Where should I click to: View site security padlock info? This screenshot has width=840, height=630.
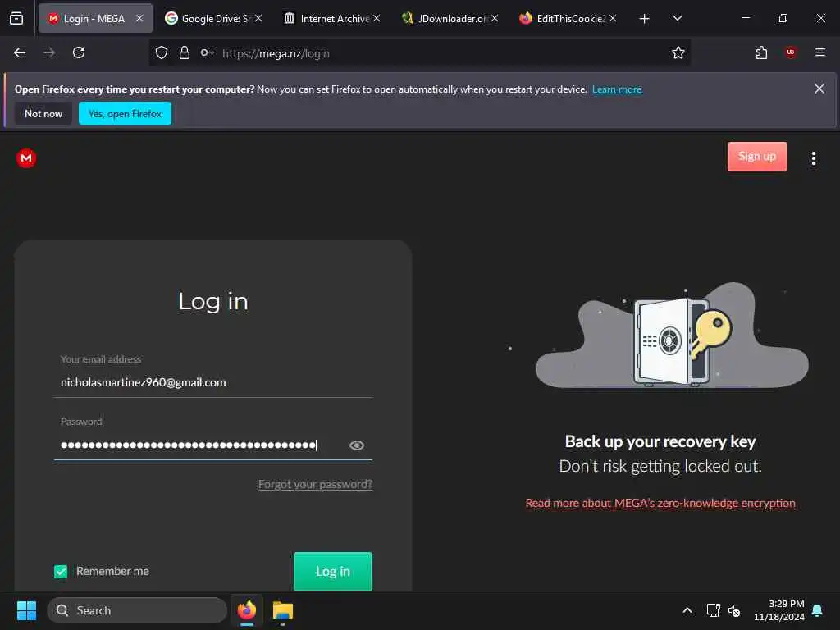[185, 53]
